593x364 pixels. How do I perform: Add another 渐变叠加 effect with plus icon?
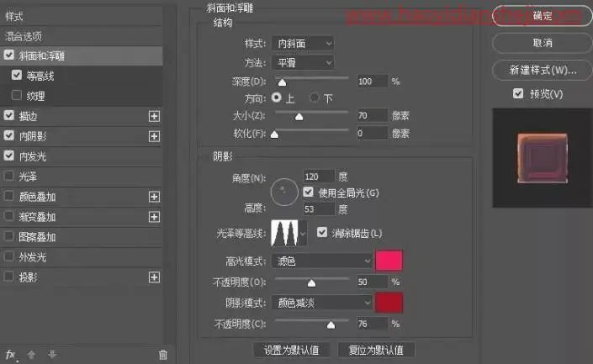point(154,217)
